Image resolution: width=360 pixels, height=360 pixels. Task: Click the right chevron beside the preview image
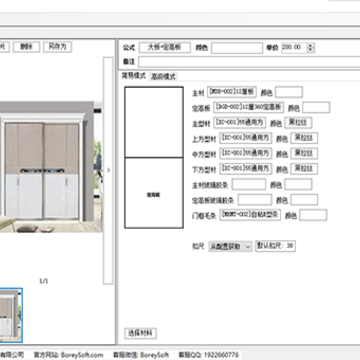[x=108, y=170]
